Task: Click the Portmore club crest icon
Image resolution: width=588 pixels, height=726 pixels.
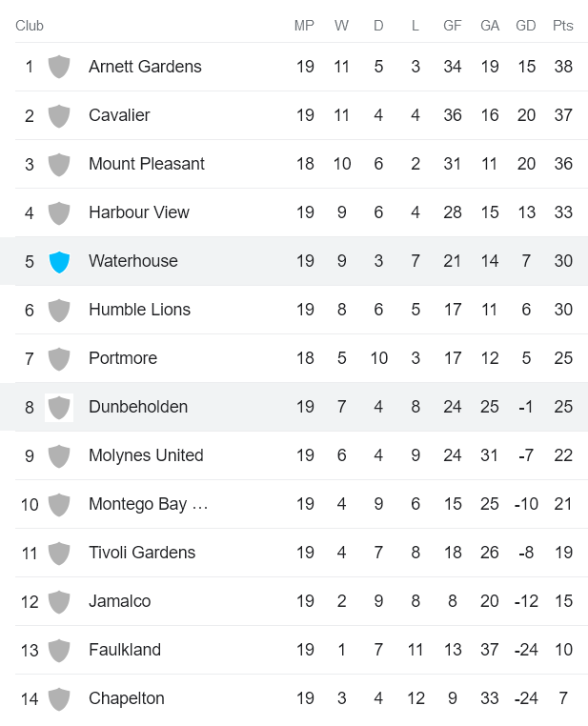Action: 59,358
